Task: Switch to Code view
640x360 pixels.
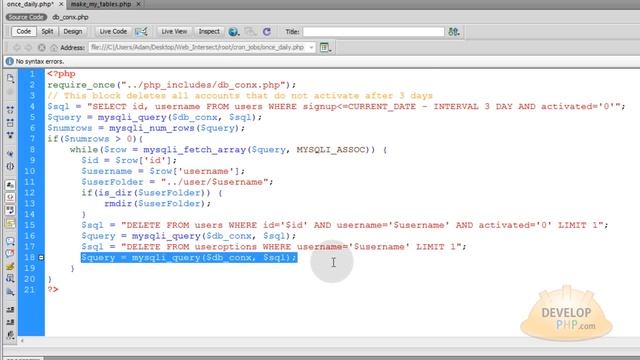Action: pos(24,31)
